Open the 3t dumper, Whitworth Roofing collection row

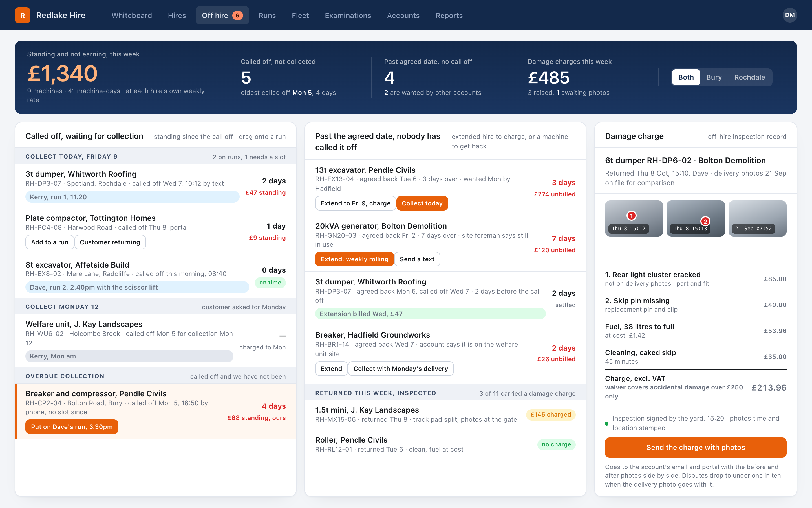pos(155,186)
